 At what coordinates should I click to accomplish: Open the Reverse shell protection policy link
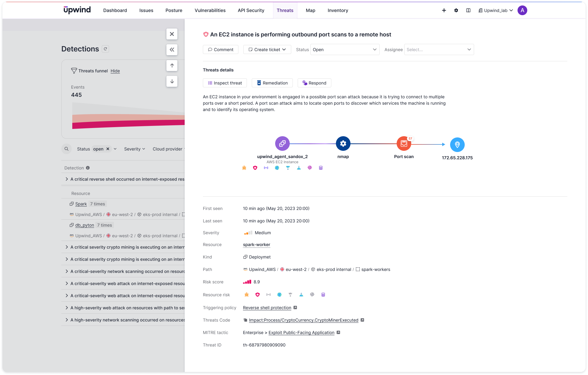pyautogui.click(x=267, y=308)
